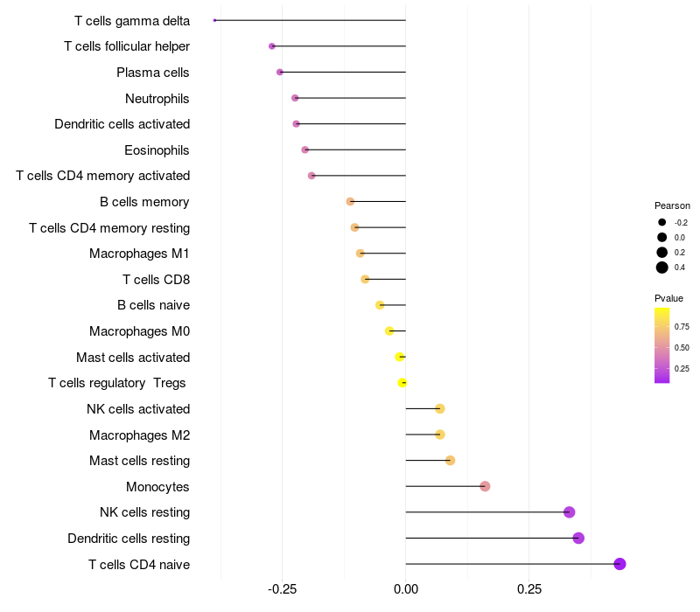
Task: Click the T cells follicular helper dot
Action: pos(272,46)
